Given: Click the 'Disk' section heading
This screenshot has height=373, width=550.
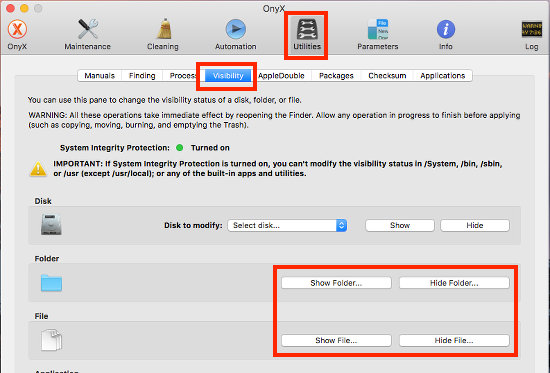Looking at the screenshot, I should pos(43,201).
